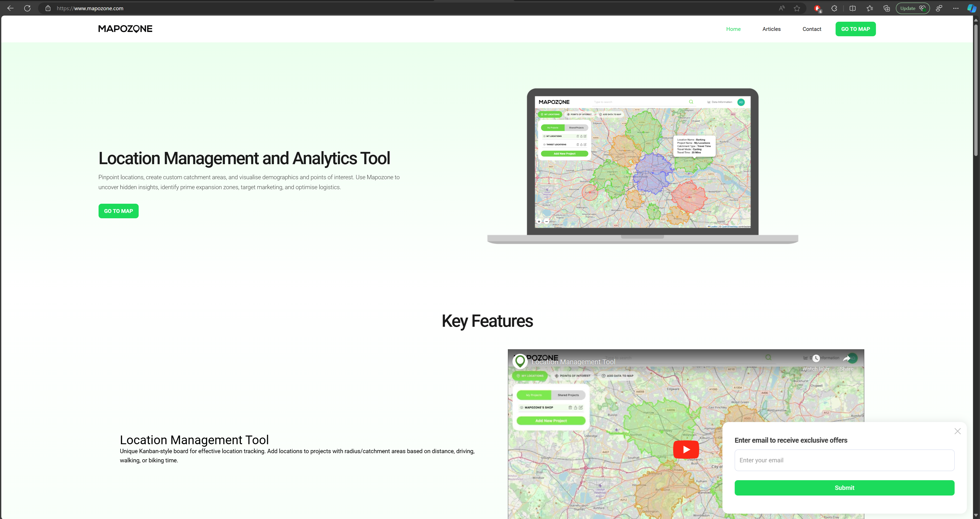
Task: Click the URL address bar text
Action: click(x=90, y=8)
